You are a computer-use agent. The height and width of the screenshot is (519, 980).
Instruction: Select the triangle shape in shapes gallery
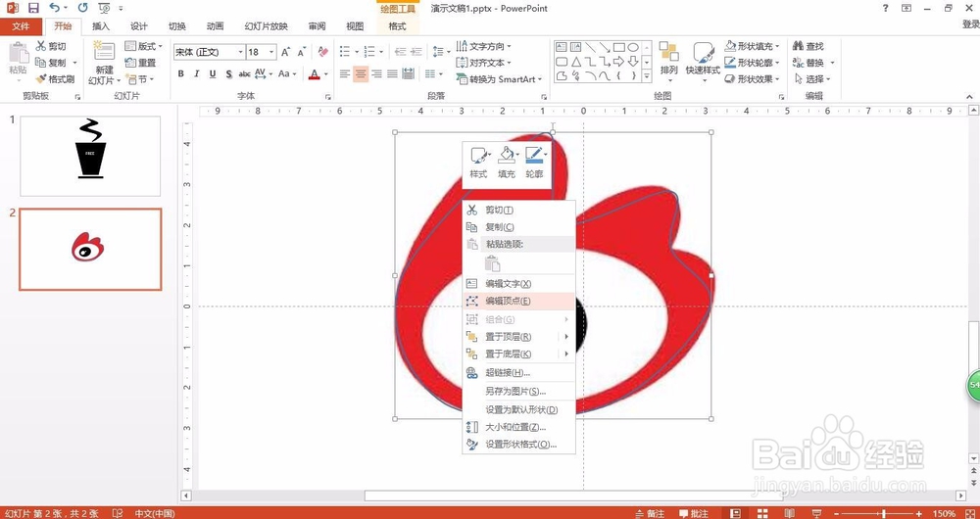coord(575,62)
